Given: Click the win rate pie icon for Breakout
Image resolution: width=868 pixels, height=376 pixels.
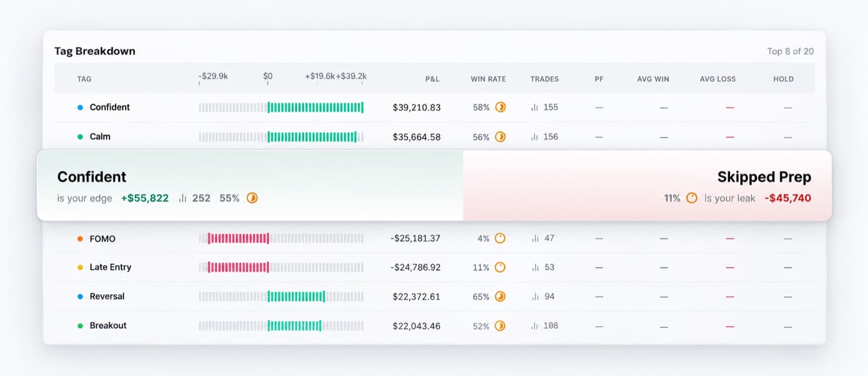Looking at the screenshot, I should 500,326.
